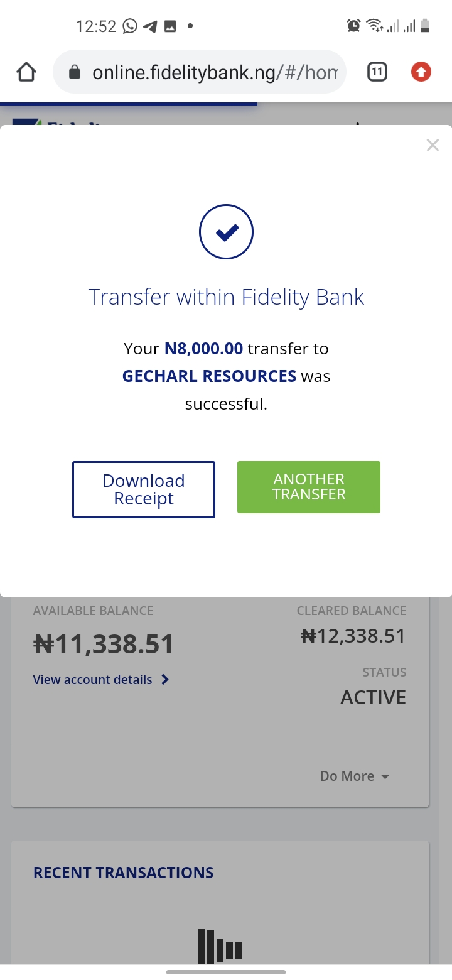Image resolution: width=452 pixels, height=980 pixels.
Task: Tap the chevron next to View account details
Action: click(x=165, y=679)
